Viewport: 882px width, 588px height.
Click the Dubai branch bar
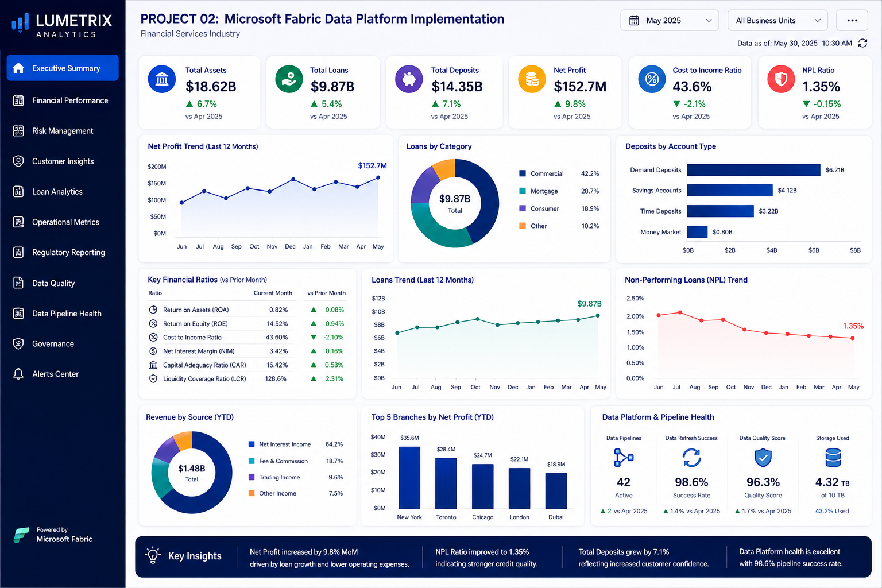click(x=556, y=491)
